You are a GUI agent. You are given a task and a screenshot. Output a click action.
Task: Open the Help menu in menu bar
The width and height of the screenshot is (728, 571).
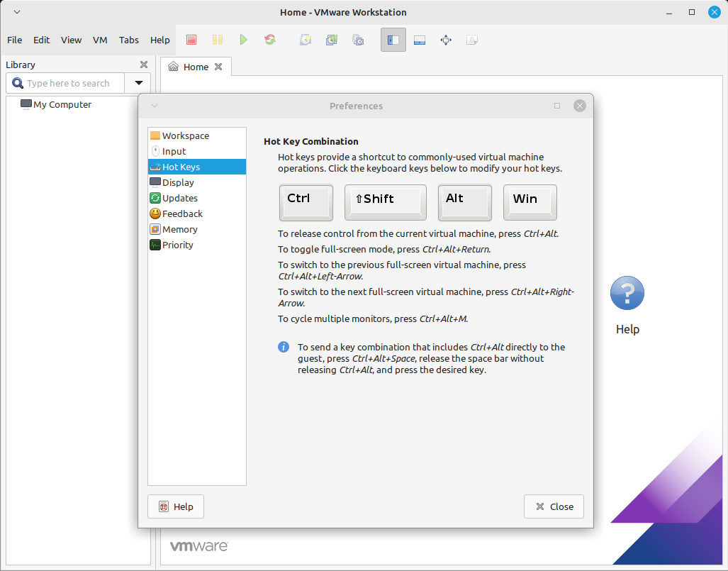tap(159, 40)
